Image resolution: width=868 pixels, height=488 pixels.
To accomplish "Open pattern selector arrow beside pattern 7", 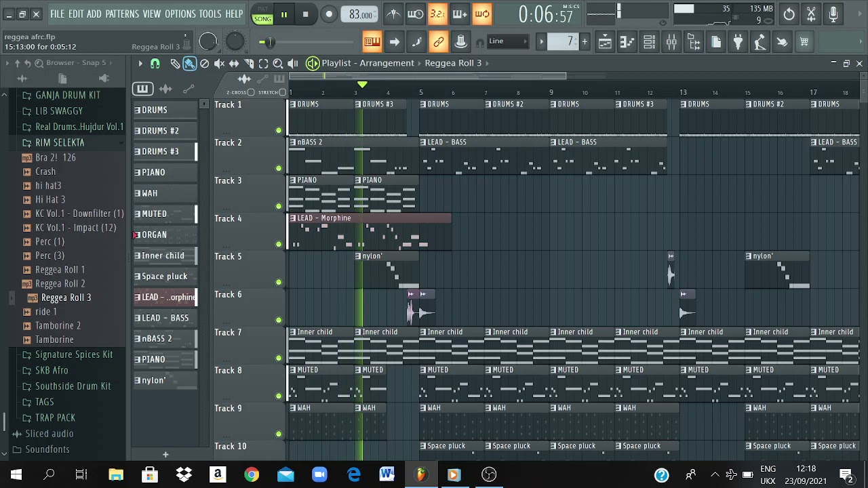I will point(541,42).
